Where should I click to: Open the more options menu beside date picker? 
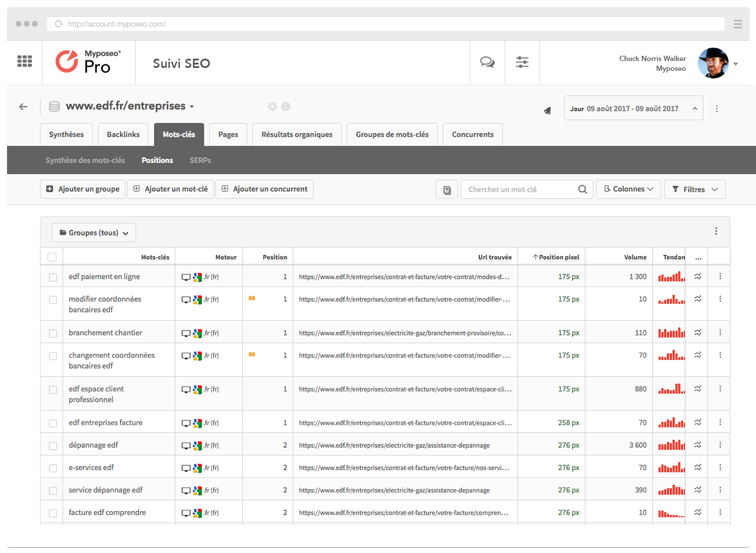coord(717,109)
